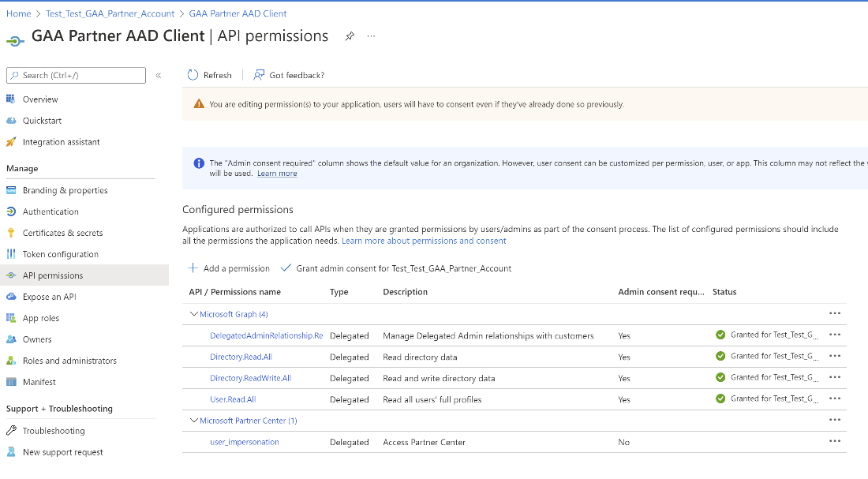Click the GAA Partner AAD Client breadcrumb
This screenshot has height=479, width=868.
[x=238, y=13]
